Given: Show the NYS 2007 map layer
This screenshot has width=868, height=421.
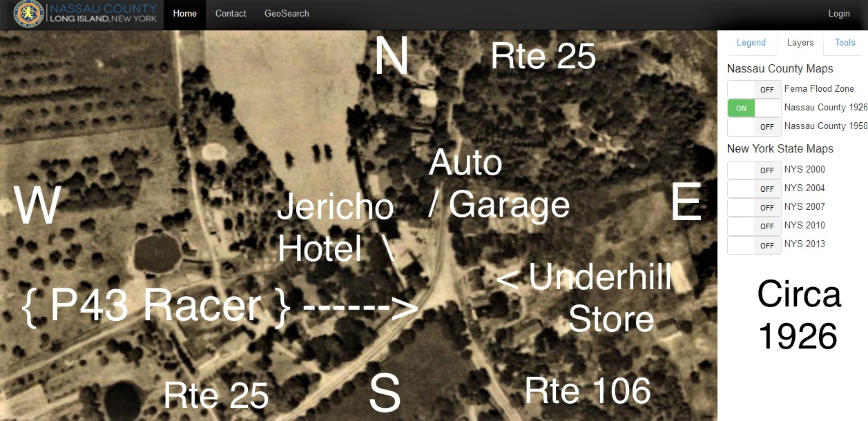Looking at the screenshot, I should click(754, 208).
